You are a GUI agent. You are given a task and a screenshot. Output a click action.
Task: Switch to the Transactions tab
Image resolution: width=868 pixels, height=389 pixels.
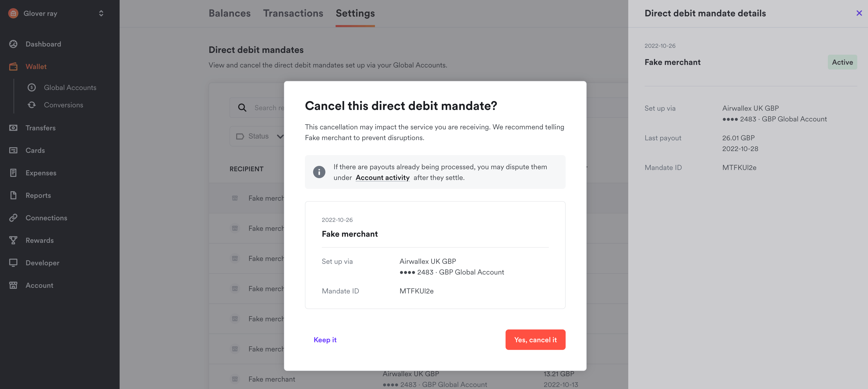(x=293, y=13)
